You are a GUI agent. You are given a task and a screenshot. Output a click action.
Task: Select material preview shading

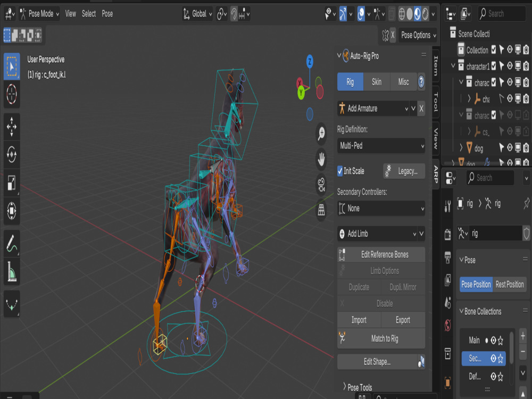[x=417, y=14]
